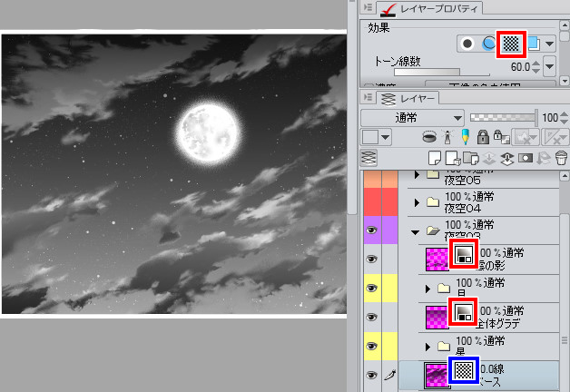Hide the 夜空03 folder

click(x=371, y=230)
